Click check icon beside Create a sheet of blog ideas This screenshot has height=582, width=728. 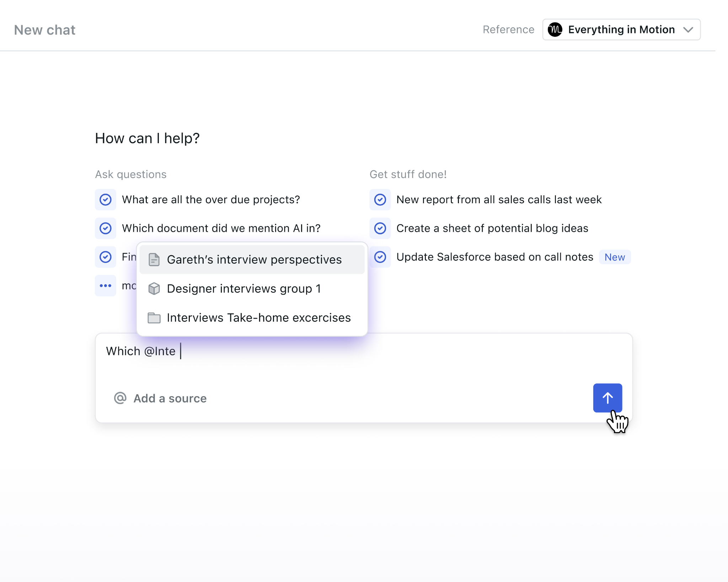(380, 228)
